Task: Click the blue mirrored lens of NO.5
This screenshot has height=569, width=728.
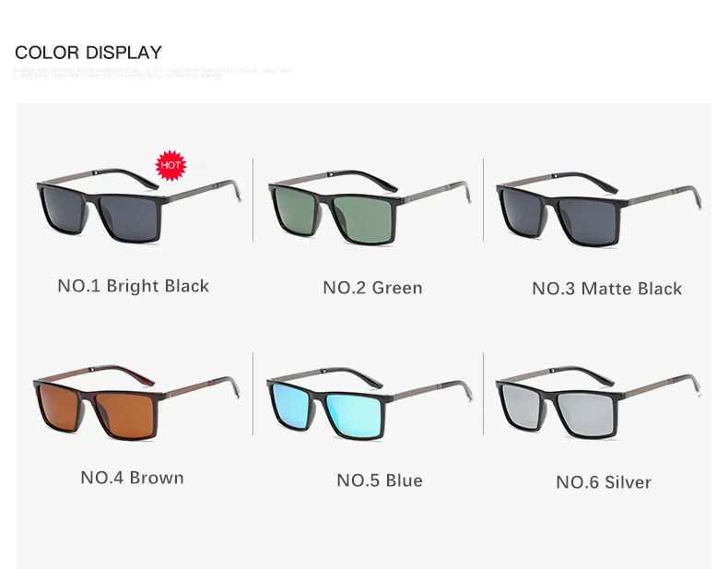Action: point(355,413)
